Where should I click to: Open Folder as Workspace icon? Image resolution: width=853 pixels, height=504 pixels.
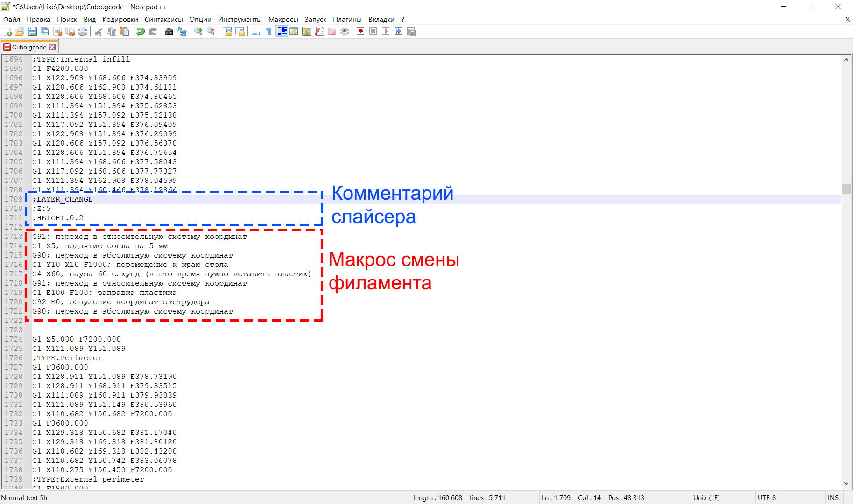(332, 31)
